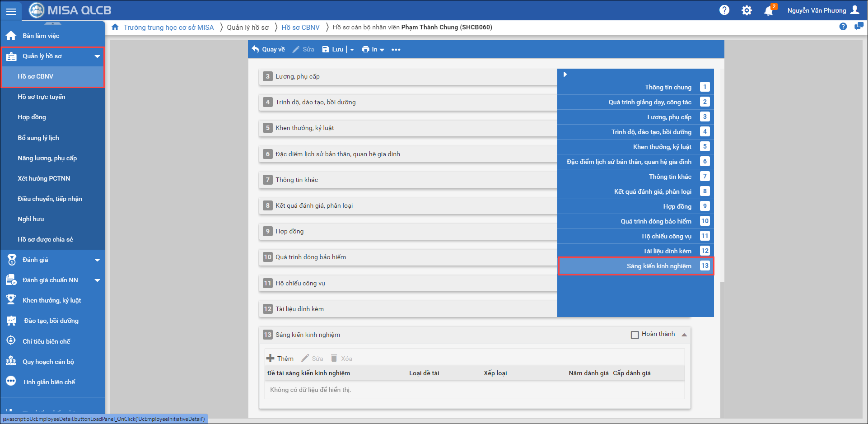Viewport: 868px width, 424px height.
Task: Click the home icon in breadcrumb
Action: tap(115, 27)
